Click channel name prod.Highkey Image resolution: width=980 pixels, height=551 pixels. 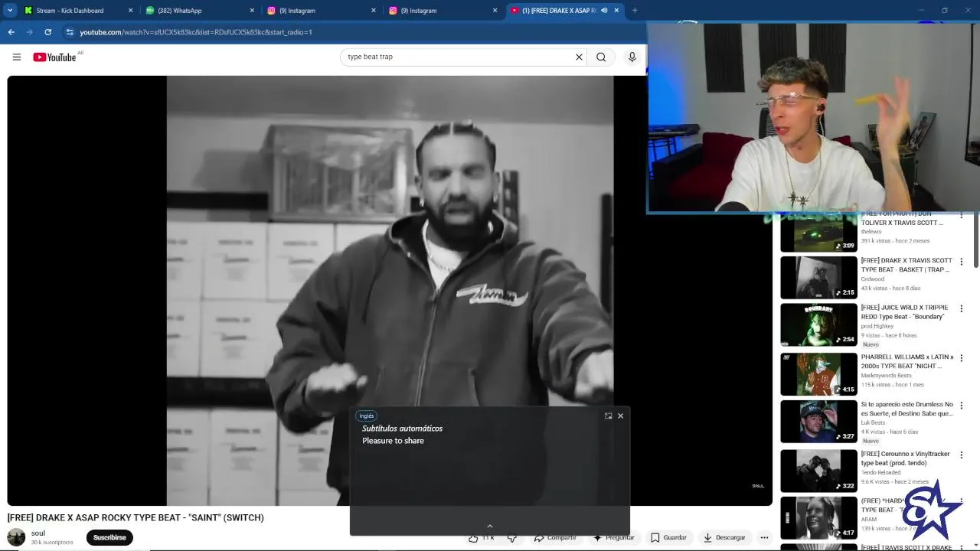[x=877, y=326]
